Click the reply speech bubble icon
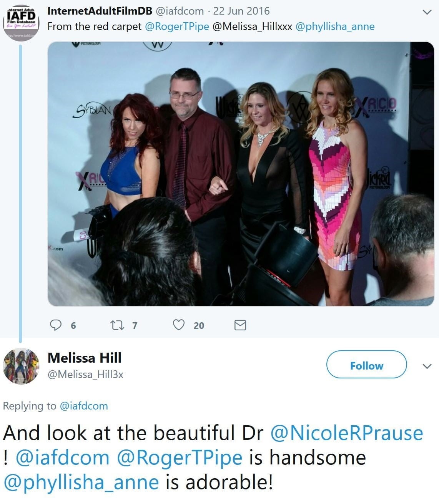439x504 pixels. (56, 325)
